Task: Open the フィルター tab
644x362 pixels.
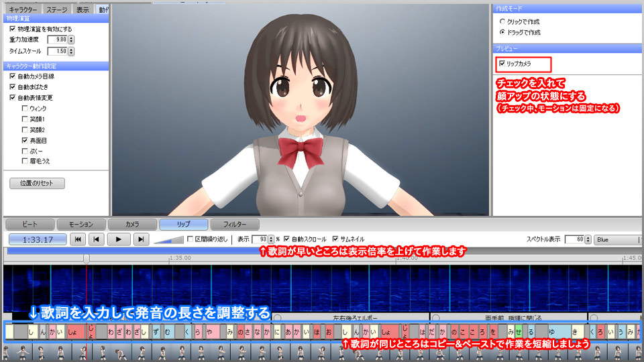Action: click(234, 224)
